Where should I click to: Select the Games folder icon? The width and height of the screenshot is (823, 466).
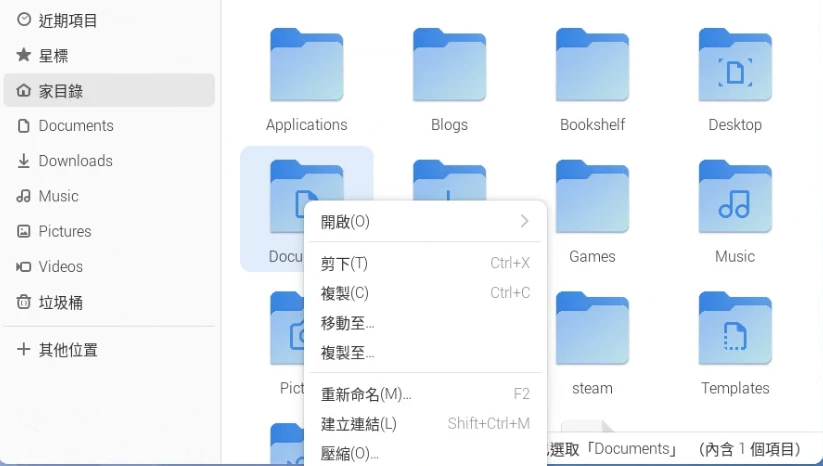click(592, 196)
